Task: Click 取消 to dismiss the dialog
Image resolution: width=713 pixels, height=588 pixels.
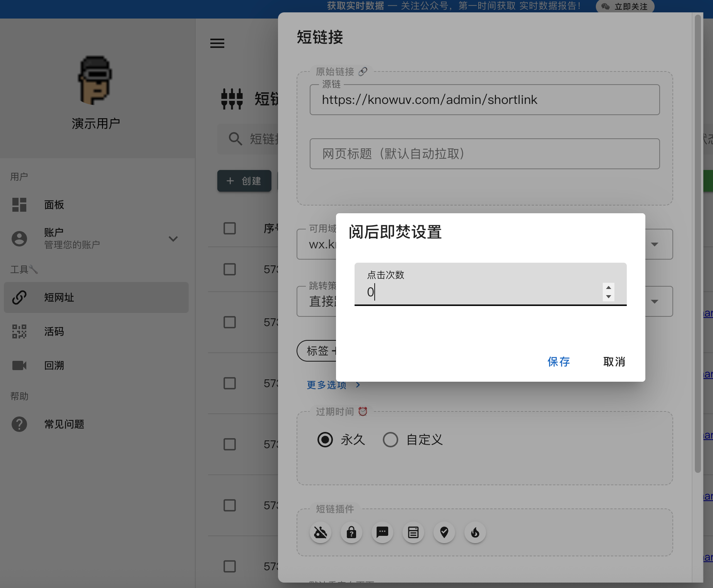Action: tap(614, 362)
